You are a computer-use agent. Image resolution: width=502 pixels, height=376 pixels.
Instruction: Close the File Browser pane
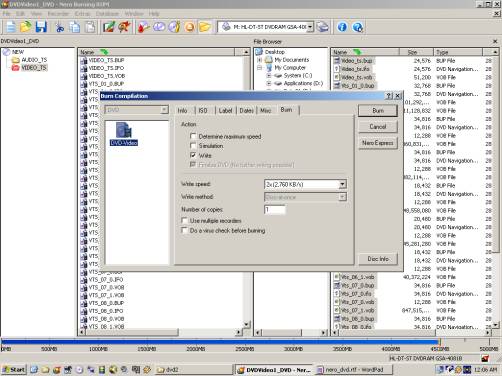495,41
